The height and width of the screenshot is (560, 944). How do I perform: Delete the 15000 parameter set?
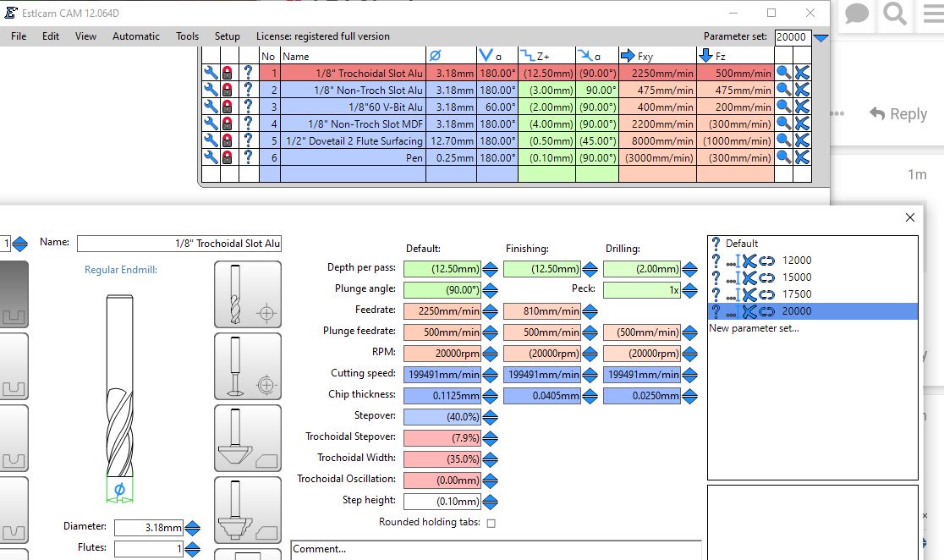(749, 277)
